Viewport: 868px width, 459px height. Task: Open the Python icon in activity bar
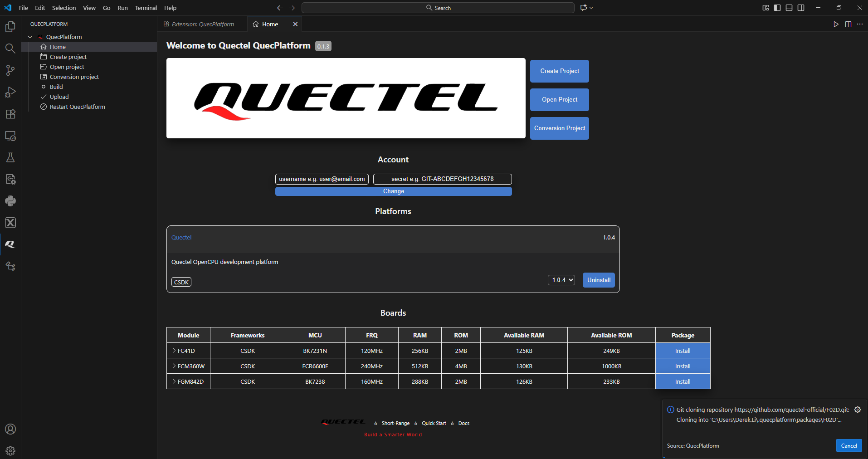click(x=10, y=201)
